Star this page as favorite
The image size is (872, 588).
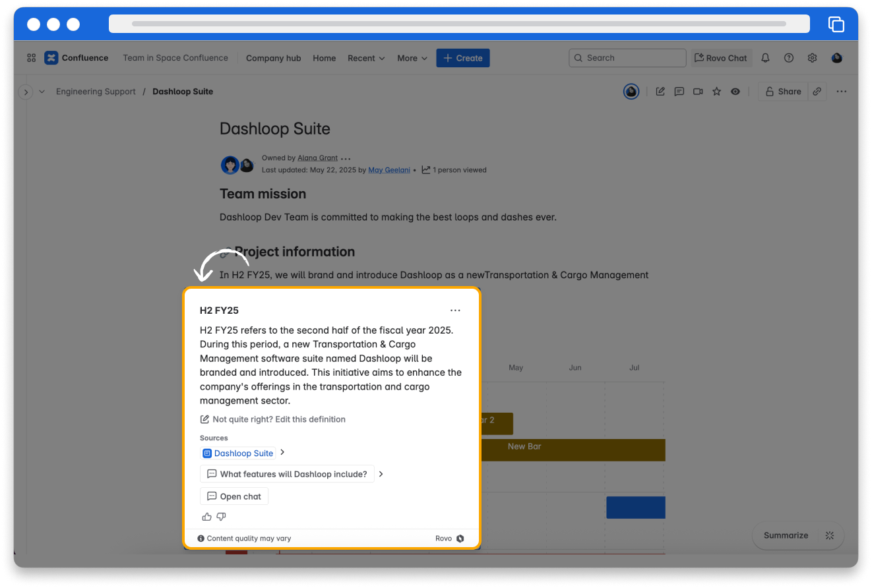716,92
